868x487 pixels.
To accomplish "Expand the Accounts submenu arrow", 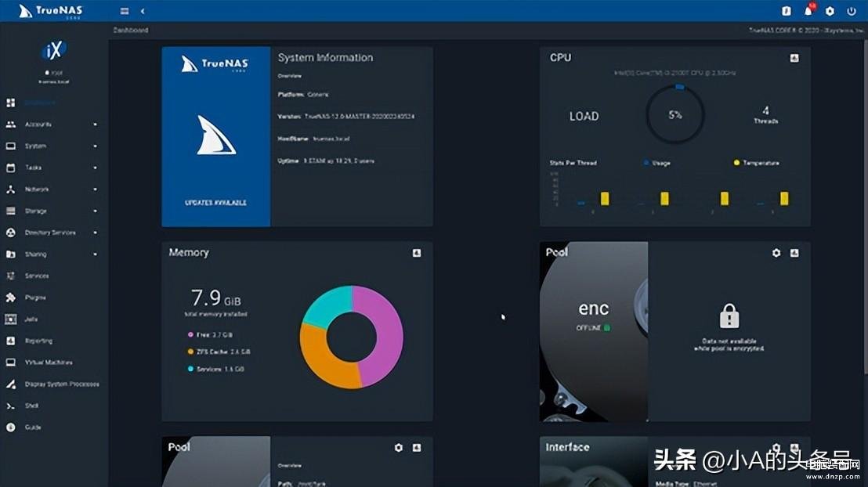I will (96, 124).
